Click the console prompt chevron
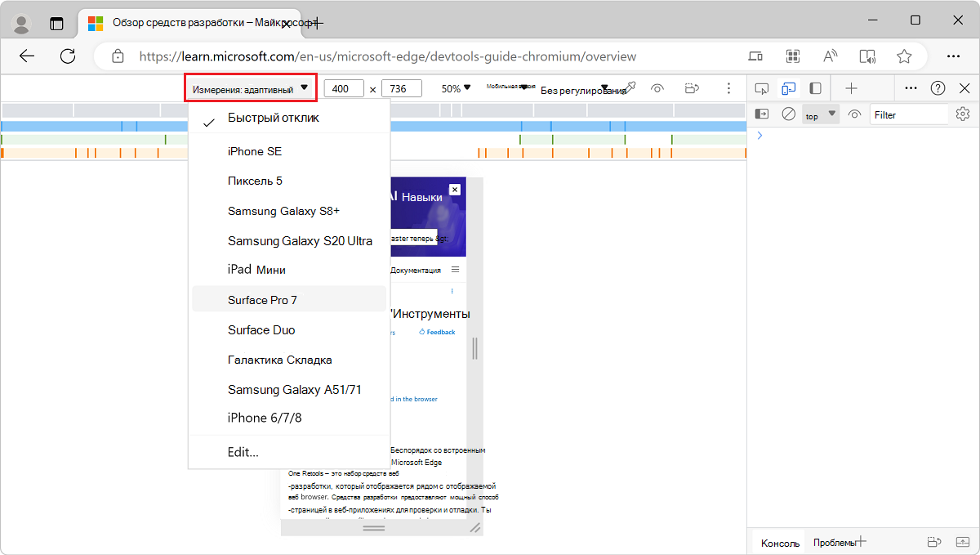980x555 pixels. point(759,136)
